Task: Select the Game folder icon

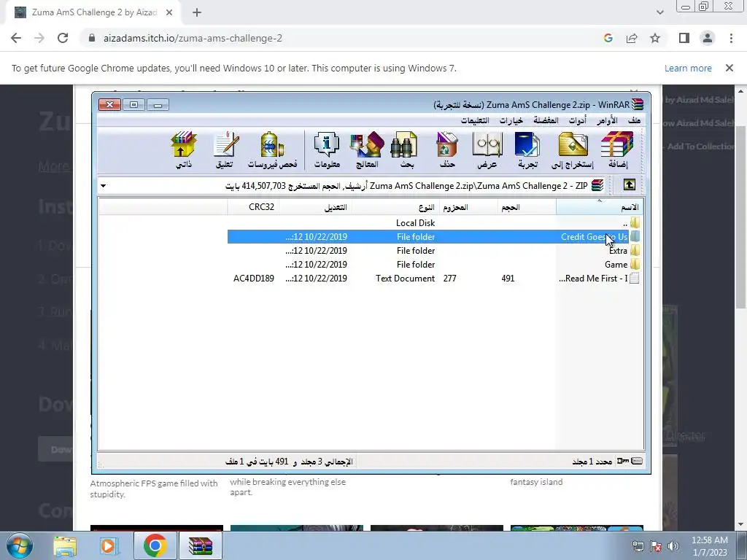Action: [635, 264]
